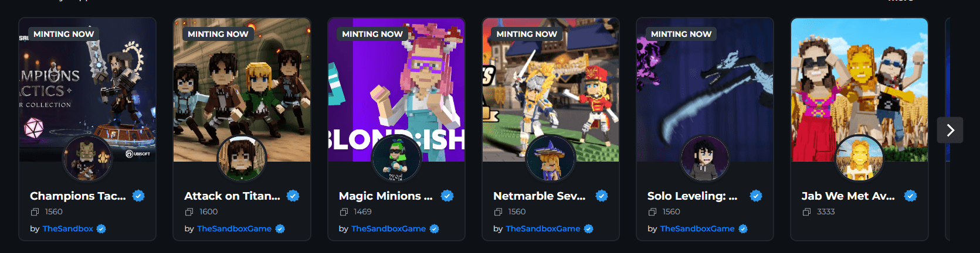
Task: Open the Champions Tactics collection avatar
Action: (87, 158)
